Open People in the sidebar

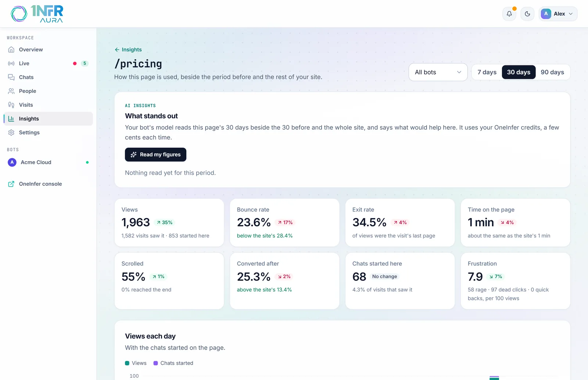point(48,91)
